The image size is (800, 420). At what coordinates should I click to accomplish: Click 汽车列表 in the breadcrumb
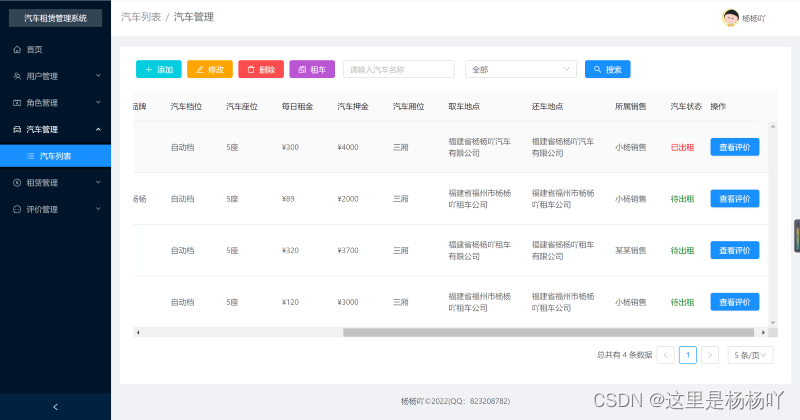point(141,17)
